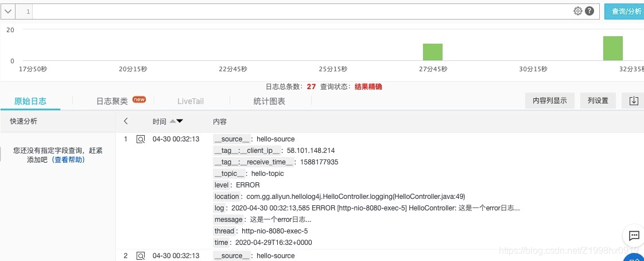Click the ERROR level value
Image resolution: width=644 pixels, height=261 pixels.
247,185
